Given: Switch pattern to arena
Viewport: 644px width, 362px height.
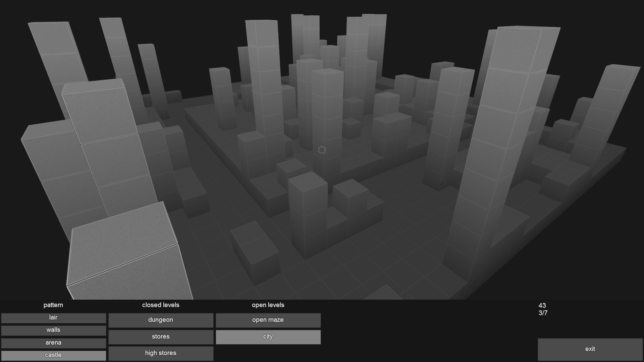Looking at the screenshot, I should (x=53, y=343).
